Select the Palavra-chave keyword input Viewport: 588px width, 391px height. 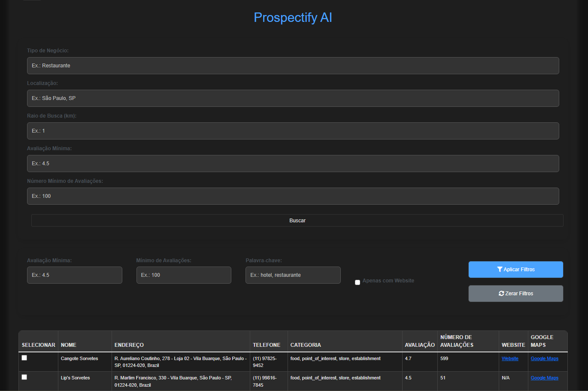(293, 275)
